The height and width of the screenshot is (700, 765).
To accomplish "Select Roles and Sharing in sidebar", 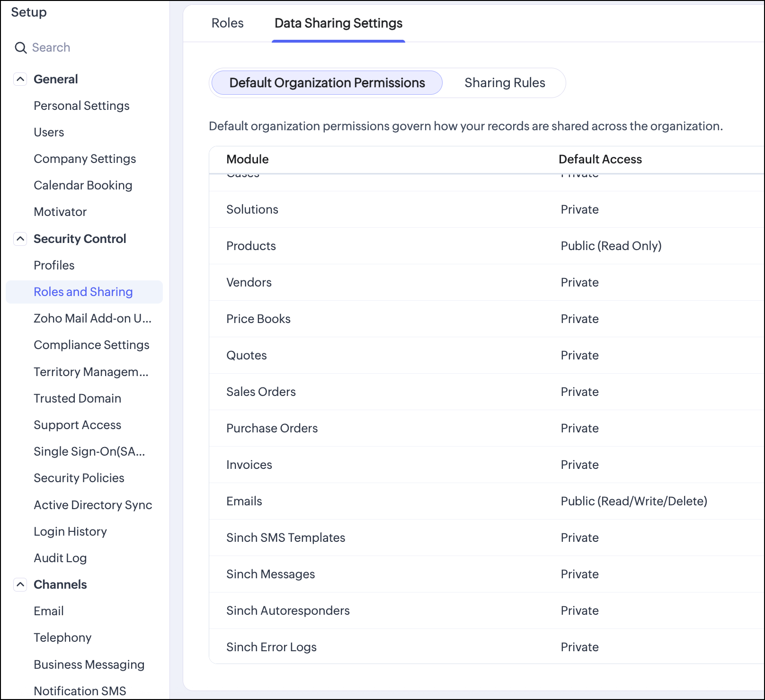I will (83, 292).
